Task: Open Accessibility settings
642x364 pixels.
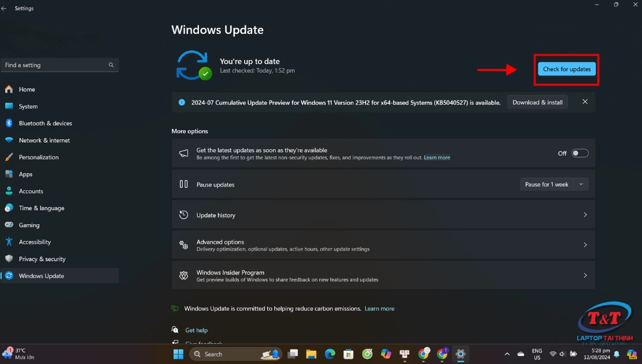Action: (x=60, y=242)
